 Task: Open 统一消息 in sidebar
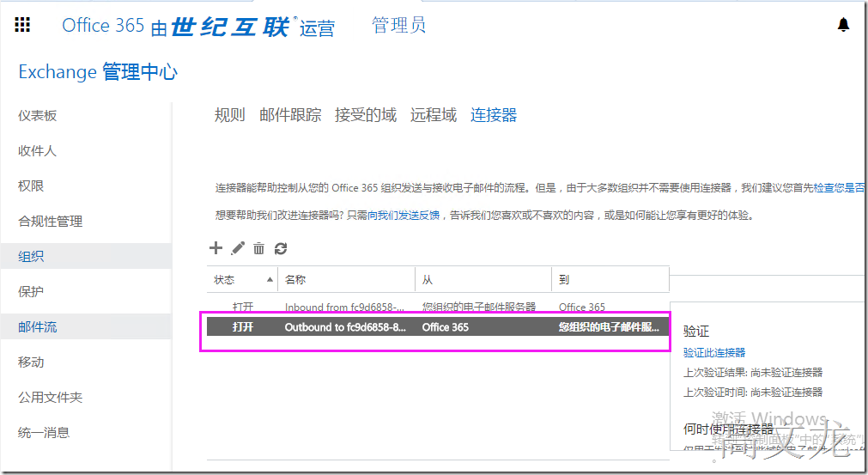[44, 432]
